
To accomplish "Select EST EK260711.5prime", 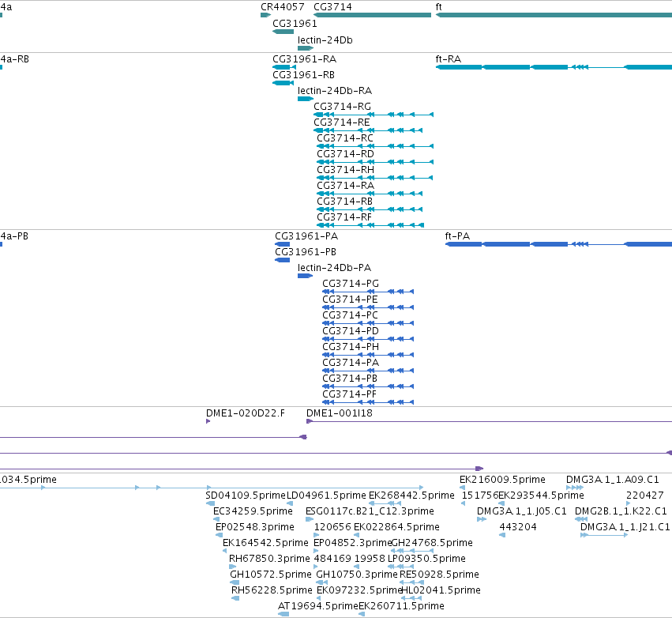I will [362, 614].
